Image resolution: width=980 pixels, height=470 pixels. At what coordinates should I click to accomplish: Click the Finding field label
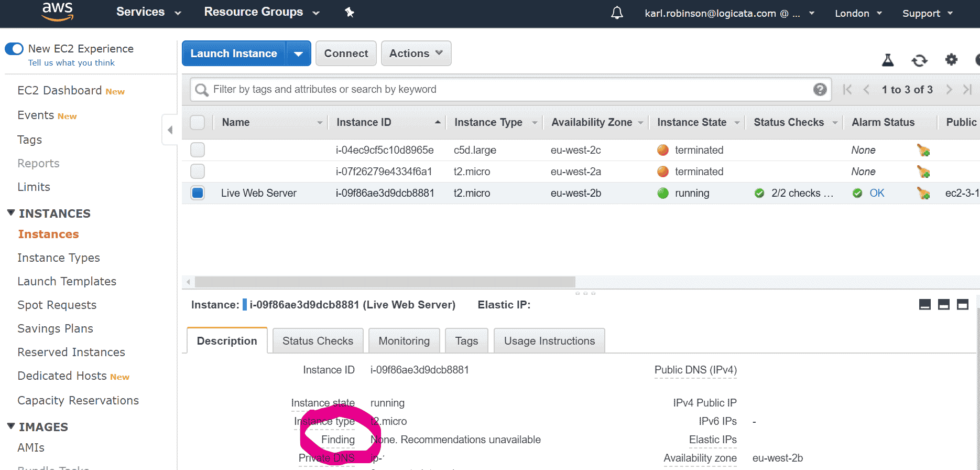pyautogui.click(x=338, y=440)
